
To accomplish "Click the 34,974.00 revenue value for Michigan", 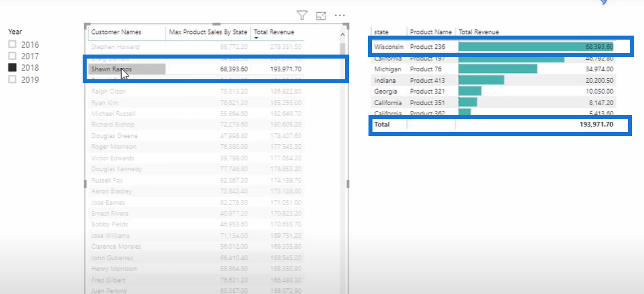I will pos(599,69).
